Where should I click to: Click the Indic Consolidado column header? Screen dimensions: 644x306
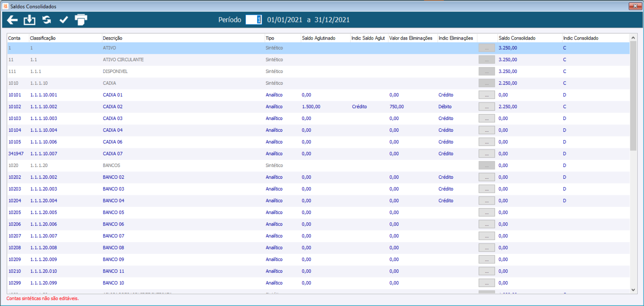[x=581, y=38]
